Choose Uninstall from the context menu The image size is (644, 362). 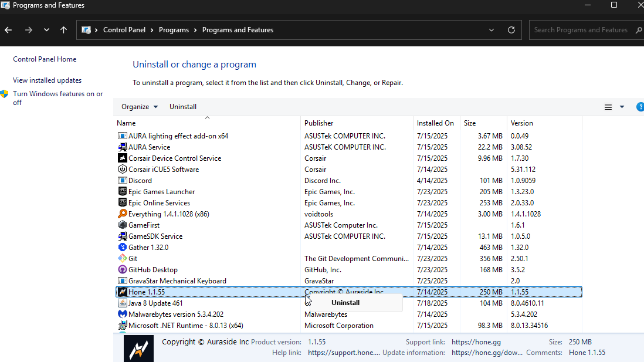pos(345,303)
